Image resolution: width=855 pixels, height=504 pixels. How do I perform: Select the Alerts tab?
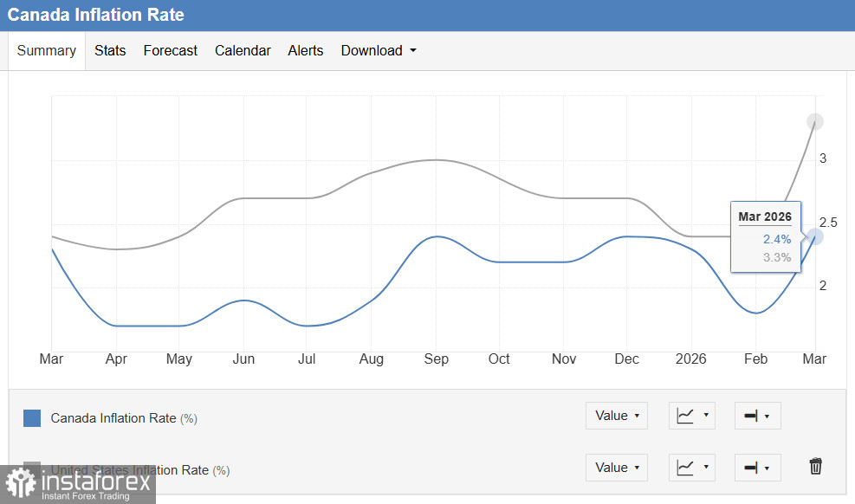pos(306,50)
